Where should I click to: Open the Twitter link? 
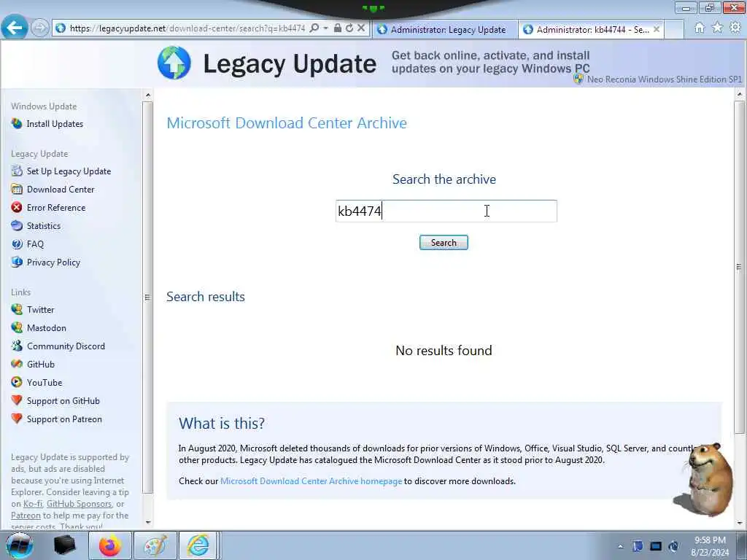coord(41,309)
